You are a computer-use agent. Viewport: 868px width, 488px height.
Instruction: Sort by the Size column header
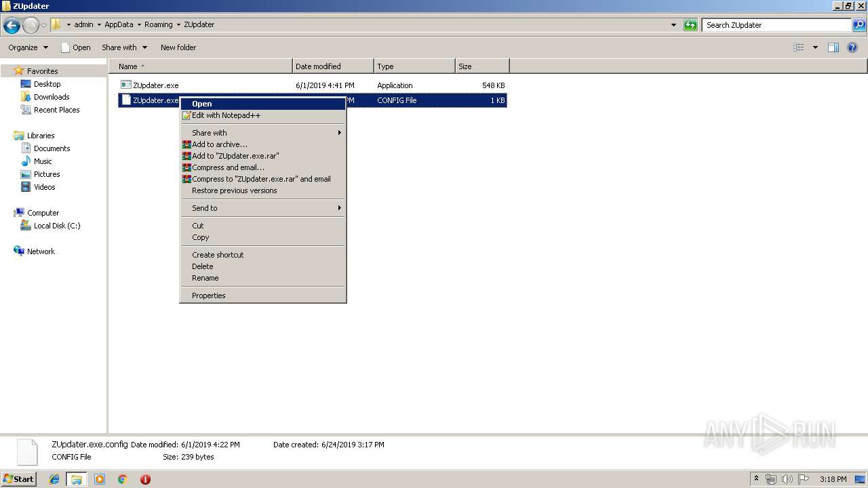(482, 66)
